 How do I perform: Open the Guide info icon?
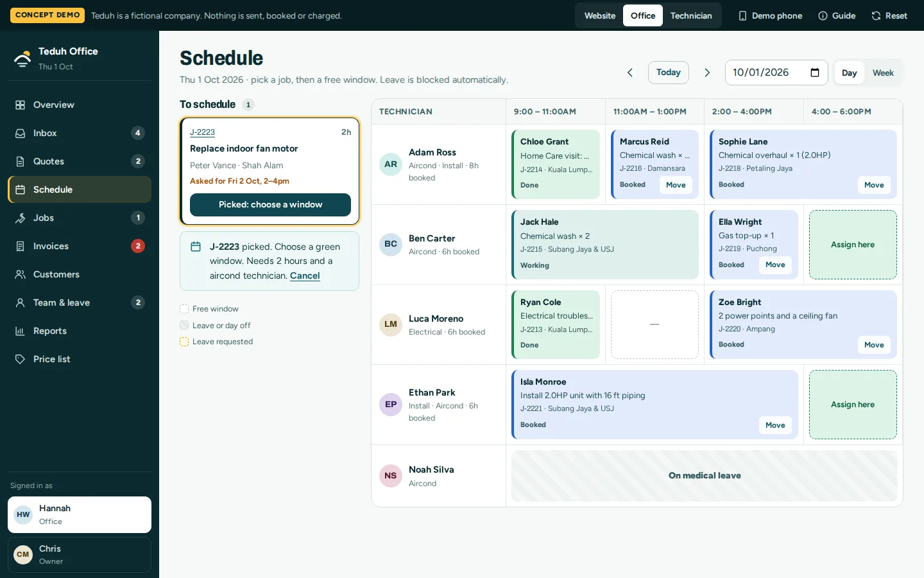click(823, 15)
